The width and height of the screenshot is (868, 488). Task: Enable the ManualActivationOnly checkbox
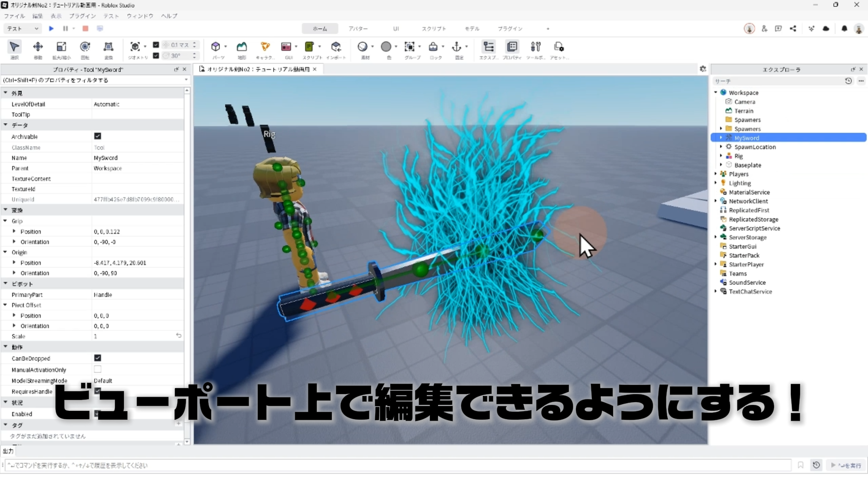tap(98, 369)
